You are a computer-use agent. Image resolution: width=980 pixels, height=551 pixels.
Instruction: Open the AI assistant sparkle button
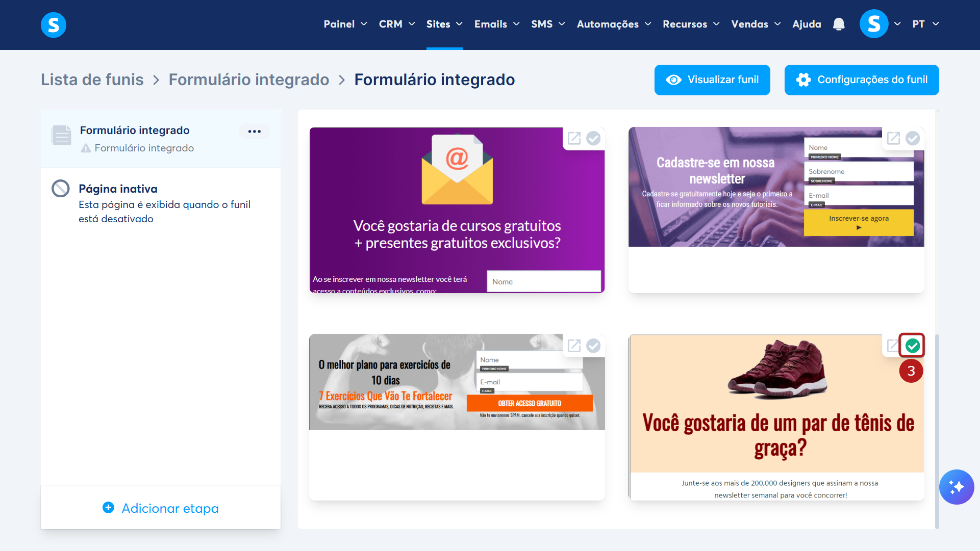(x=956, y=487)
